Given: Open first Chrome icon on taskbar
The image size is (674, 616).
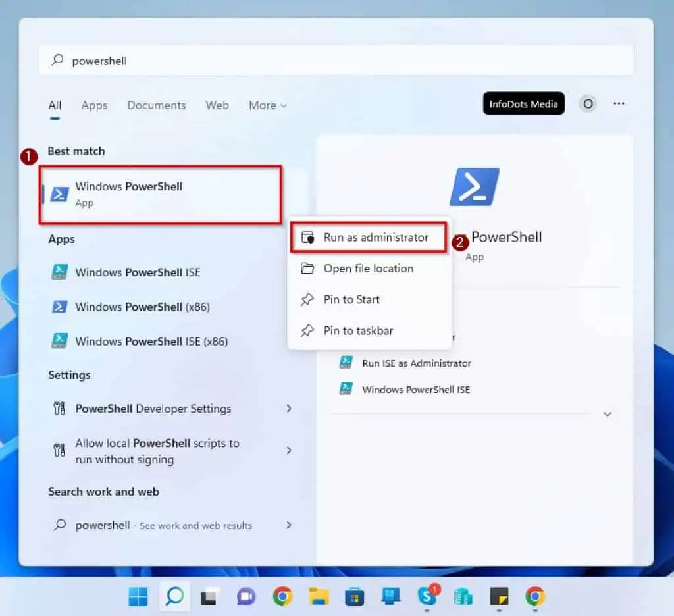Looking at the screenshot, I should click(x=282, y=597).
